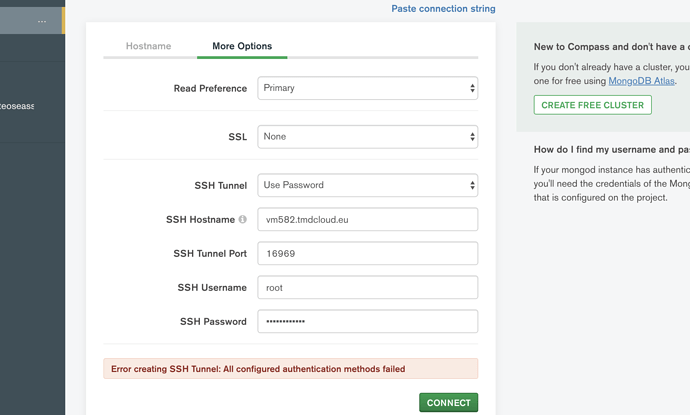This screenshot has width=690, height=415.
Task: Open the Paste connection string link
Action: pos(443,9)
